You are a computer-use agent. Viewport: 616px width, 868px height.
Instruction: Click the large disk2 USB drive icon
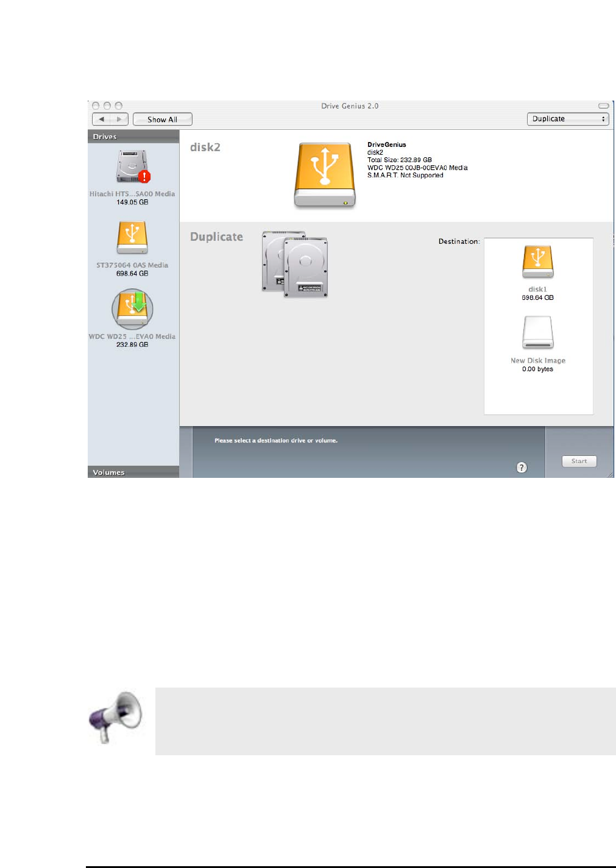tap(325, 176)
